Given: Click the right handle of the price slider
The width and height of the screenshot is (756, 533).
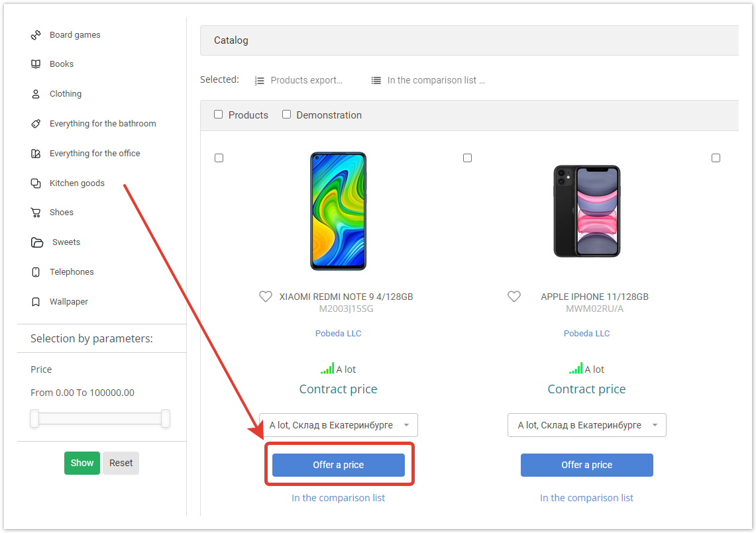Looking at the screenshot, I should pos(166,418).
